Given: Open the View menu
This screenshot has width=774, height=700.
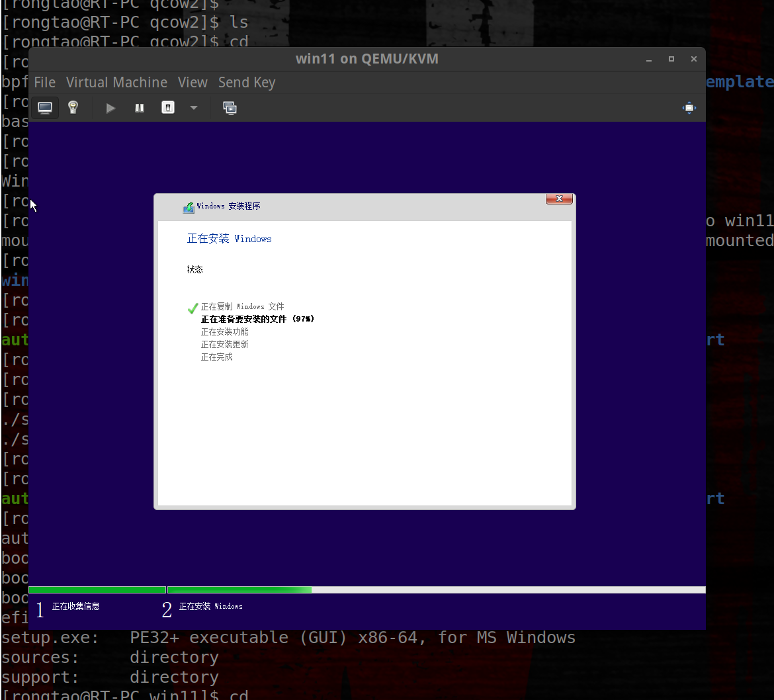Looking at the screenshot, I should pyautogui.click(x=193, y=82).
